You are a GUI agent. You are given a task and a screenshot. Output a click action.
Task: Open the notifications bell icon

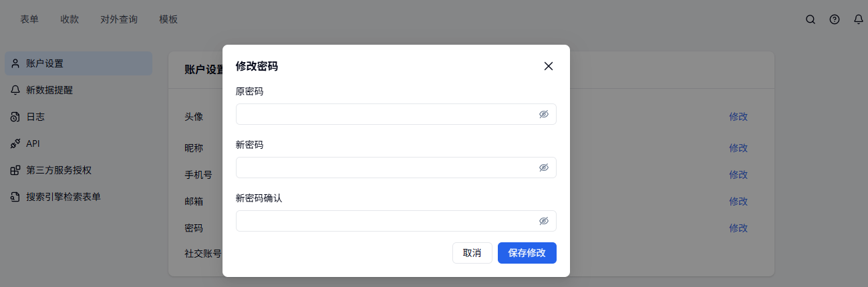pos(859,19)
